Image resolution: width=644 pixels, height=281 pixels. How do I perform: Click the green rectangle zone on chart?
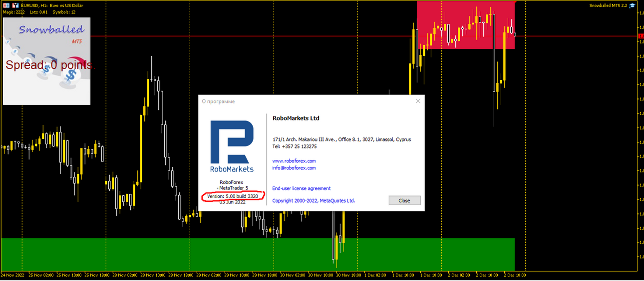[258, 254]
